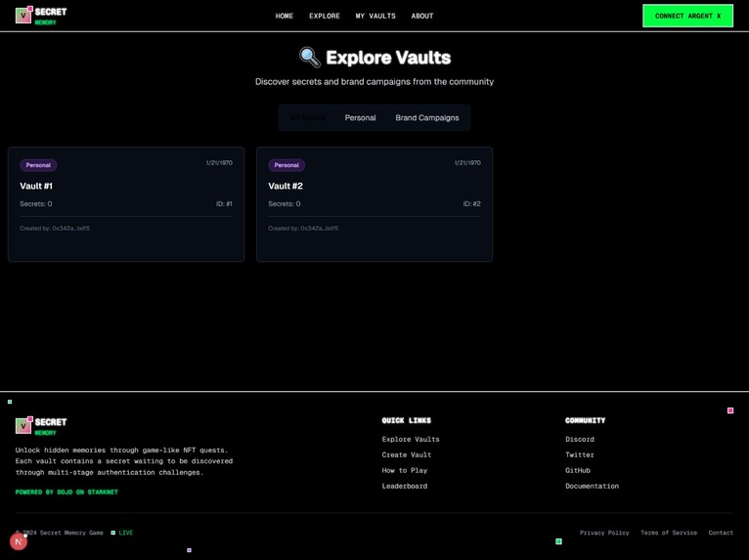Open the Discord community link
Viewport: 749px width, 560px height.
click(x=580, y=439)
